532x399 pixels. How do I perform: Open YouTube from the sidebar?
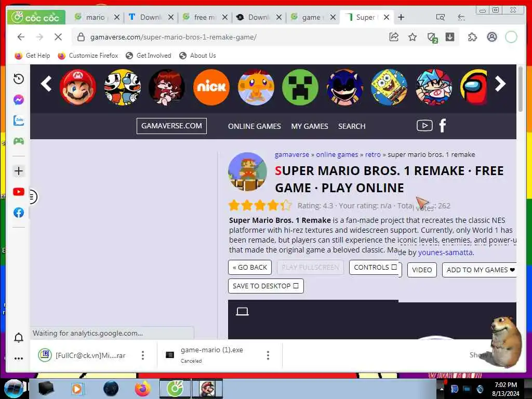click(19, 192)
